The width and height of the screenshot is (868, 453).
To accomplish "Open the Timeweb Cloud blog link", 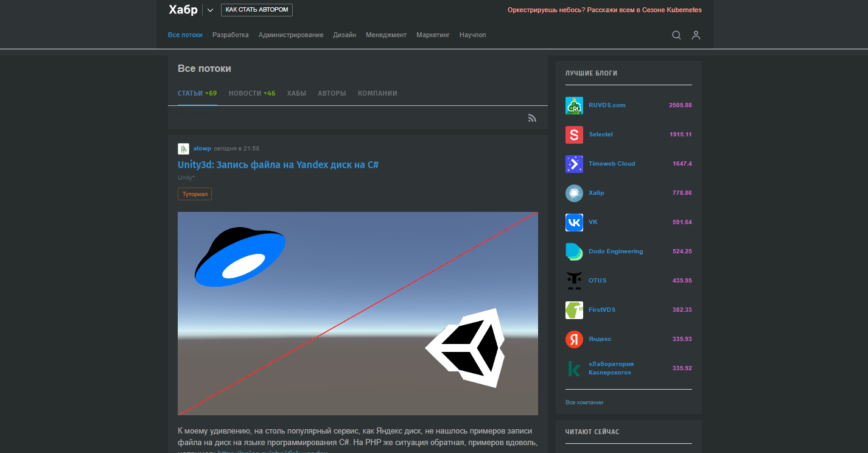I will [612, 164].
